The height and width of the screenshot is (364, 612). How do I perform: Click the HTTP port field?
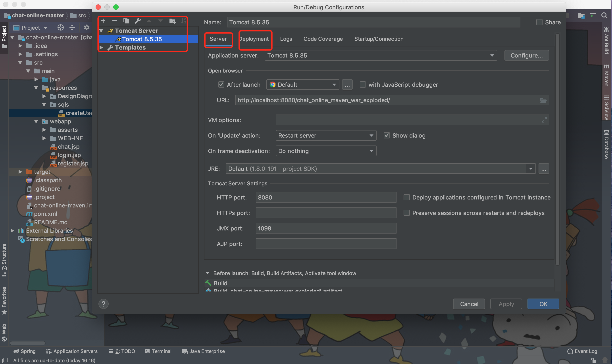(326, 197)
